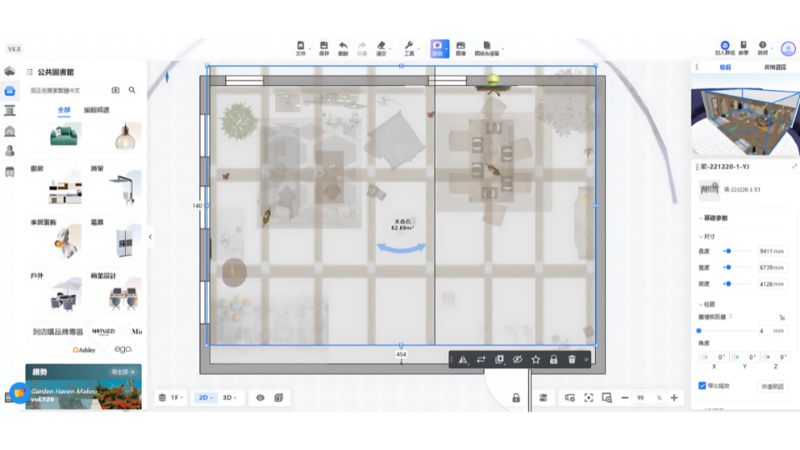Screen dimensions: 800x450
Task: Favorite the selection with star icon
Action: tap(536, 359)
